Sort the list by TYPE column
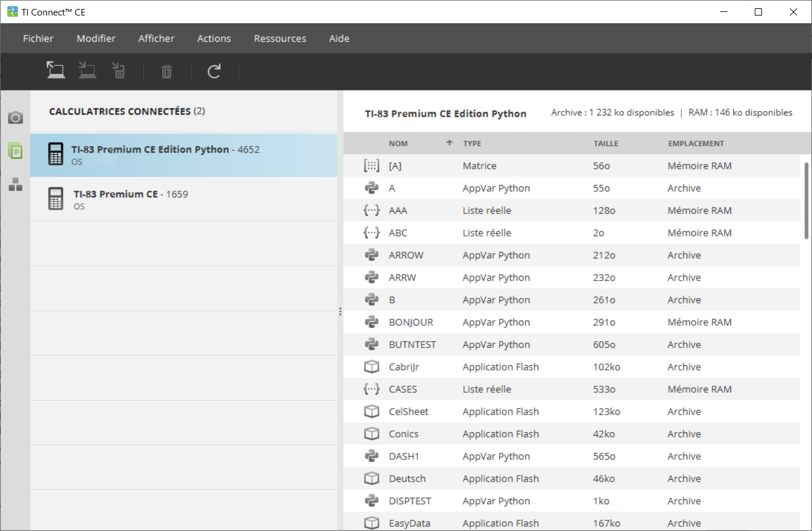This screenshot has width=812, height=531. 472,144
